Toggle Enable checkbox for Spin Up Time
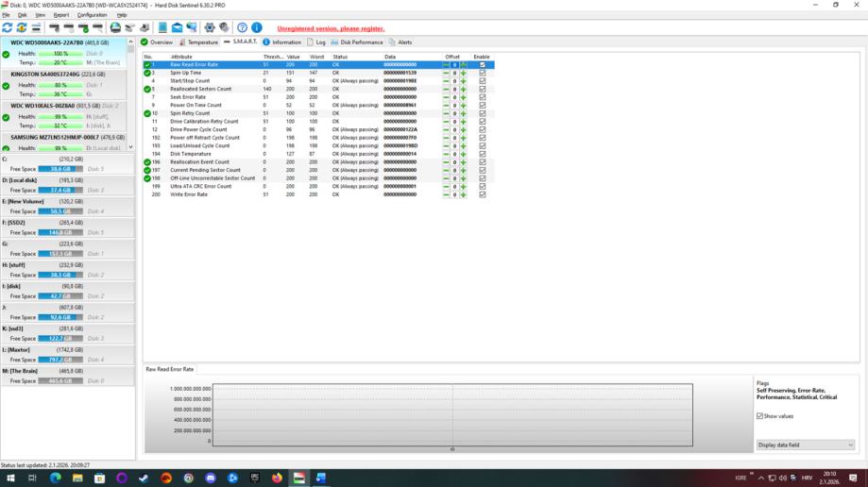Viewport: 868px width, 487px height. pyautogui.click(x=482, y=73)
